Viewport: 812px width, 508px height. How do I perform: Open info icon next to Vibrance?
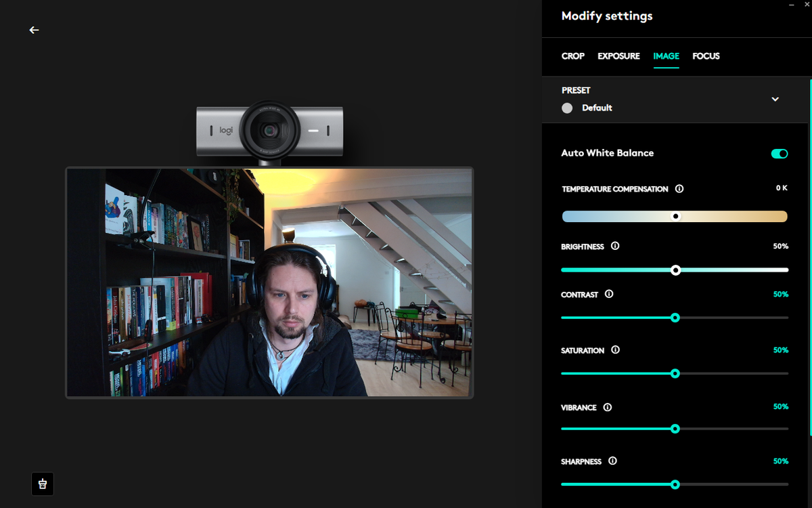608,407
